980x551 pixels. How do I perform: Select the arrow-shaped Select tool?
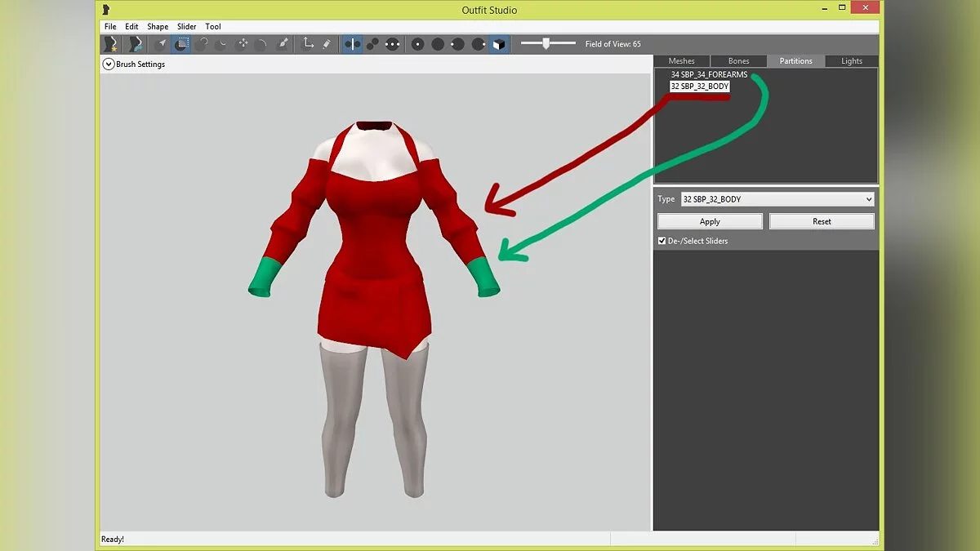click(x=162, y=44)
